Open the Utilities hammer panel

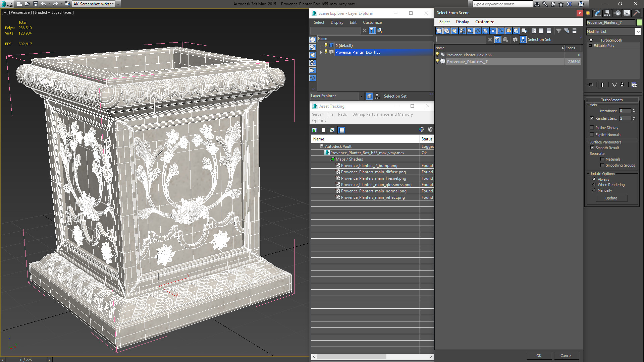636,13
